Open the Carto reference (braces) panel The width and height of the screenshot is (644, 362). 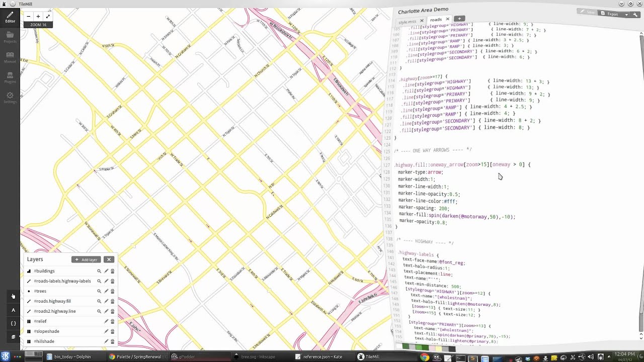pos(14,323)
